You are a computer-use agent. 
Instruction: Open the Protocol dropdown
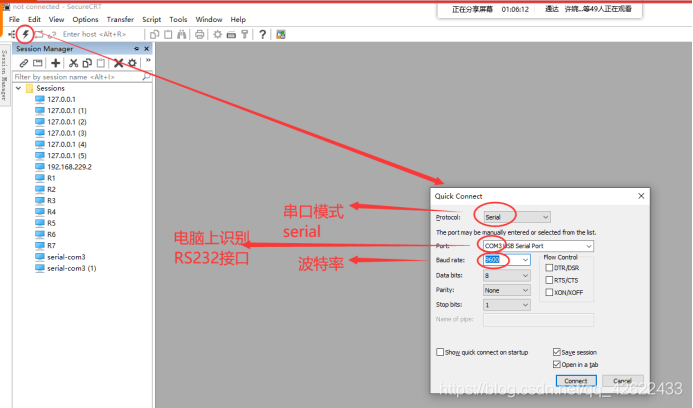coord(516,217)
